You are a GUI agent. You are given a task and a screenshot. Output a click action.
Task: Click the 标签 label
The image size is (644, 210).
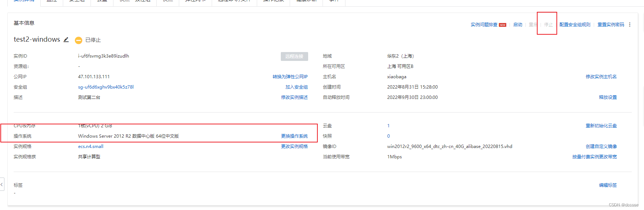pyautogui.click(x=18, y=185)
